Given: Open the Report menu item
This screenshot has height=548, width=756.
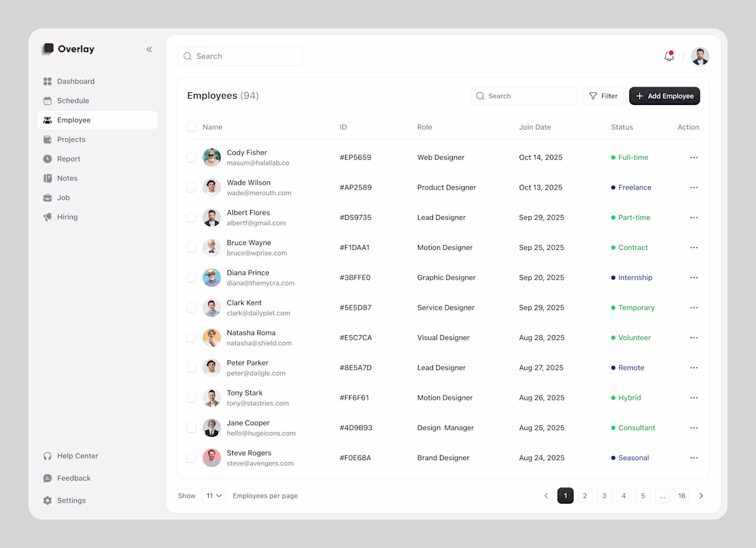Looking at the screenshot, I should 98,159.
